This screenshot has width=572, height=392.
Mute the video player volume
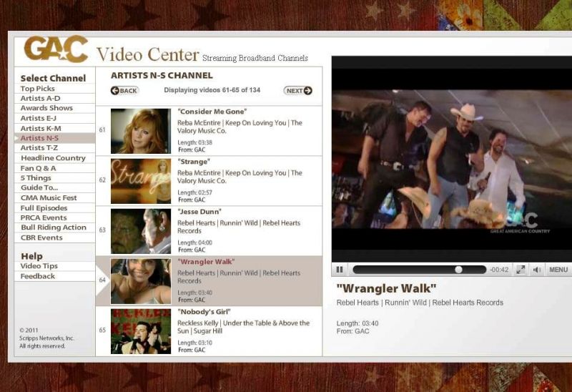coord(536,270)
